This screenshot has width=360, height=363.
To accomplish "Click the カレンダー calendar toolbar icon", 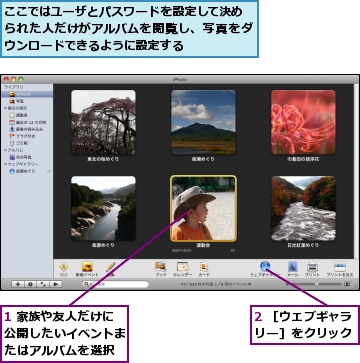I will [x=182, y=266].
